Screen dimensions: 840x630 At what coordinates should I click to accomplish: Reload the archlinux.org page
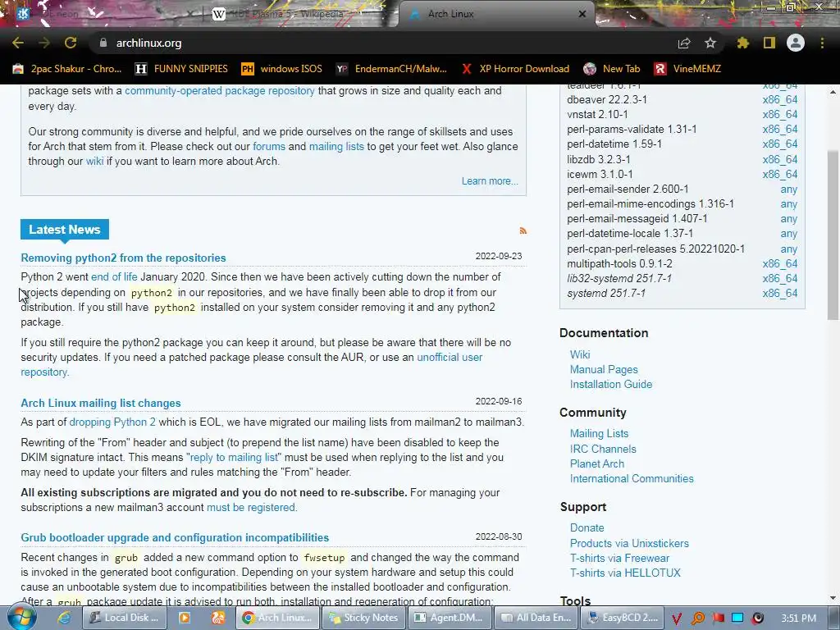point(71,43)
